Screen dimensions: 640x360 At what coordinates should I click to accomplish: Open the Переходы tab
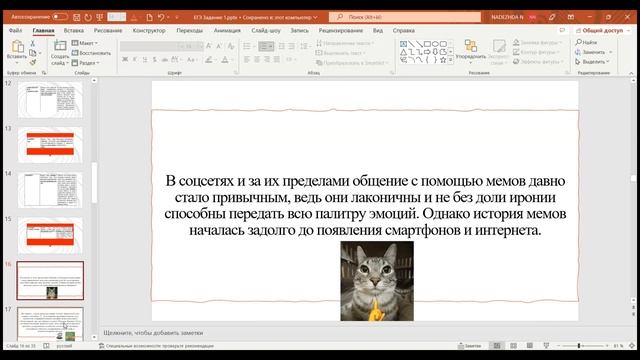point(189,31)
